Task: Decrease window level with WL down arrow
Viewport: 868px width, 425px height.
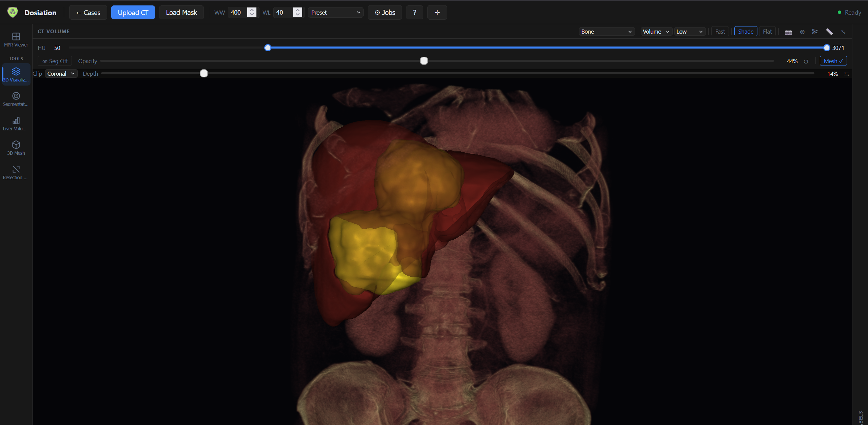Action: pyautogui.click(x=297, y=15)
